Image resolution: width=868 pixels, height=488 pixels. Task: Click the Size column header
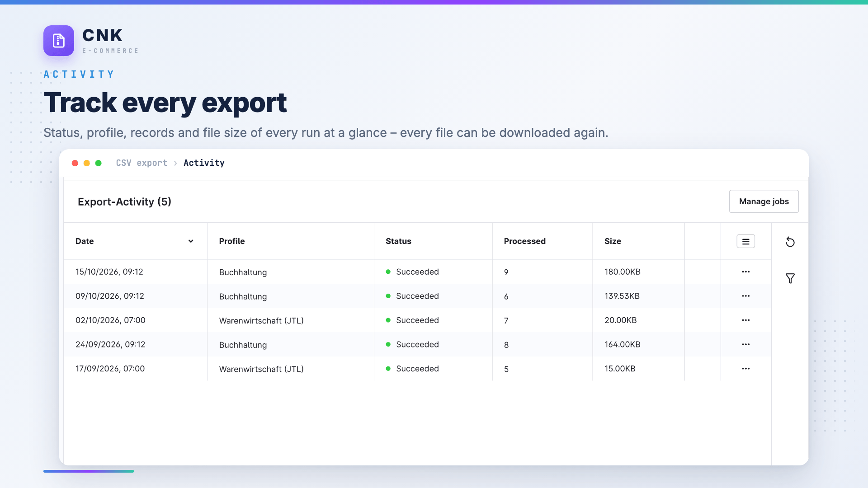613,241
